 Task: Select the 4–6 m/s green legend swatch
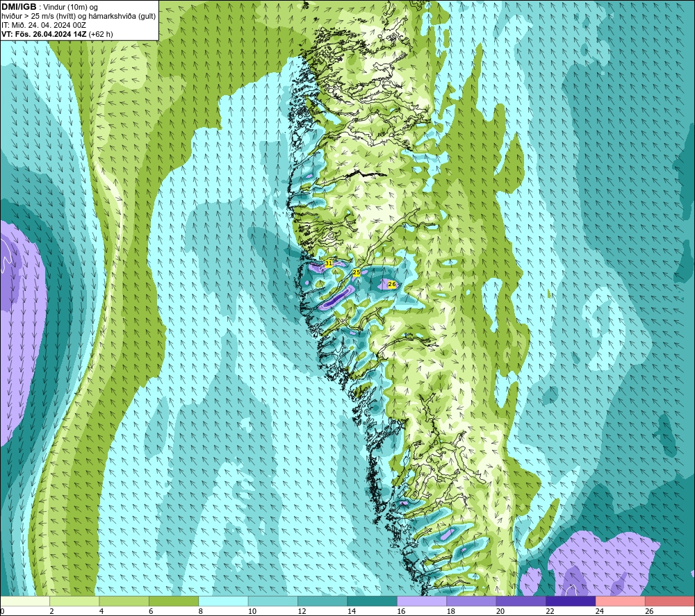(124, 601)
